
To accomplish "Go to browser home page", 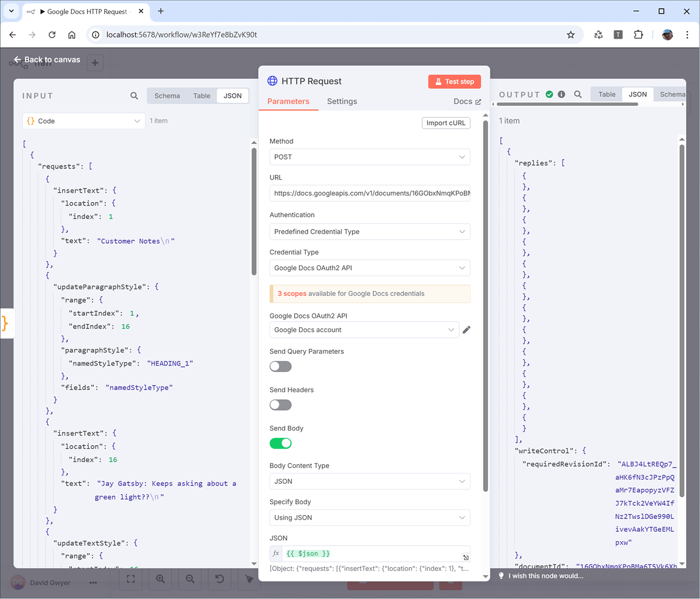I will click(x=72, y=35).
